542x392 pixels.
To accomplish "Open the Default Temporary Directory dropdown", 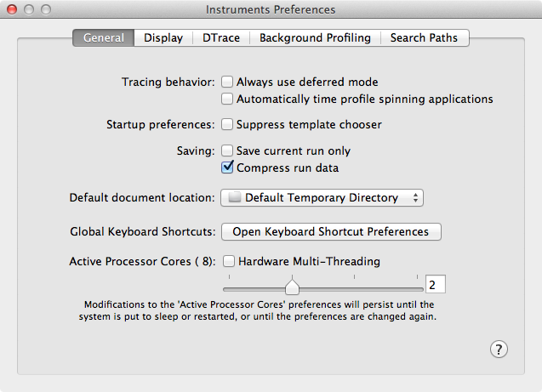I will [x=322, y=198].
